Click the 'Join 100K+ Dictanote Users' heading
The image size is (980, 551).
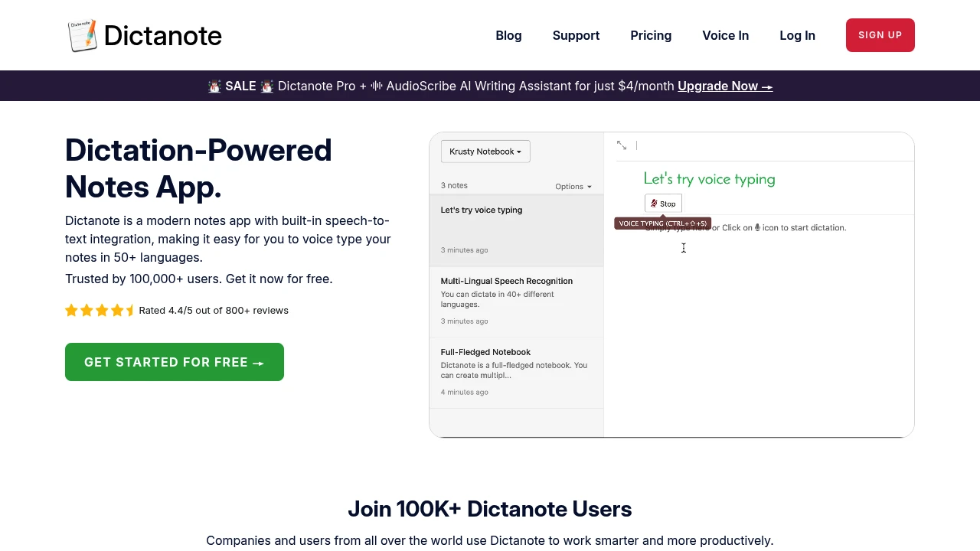click(x=490, y=509)
